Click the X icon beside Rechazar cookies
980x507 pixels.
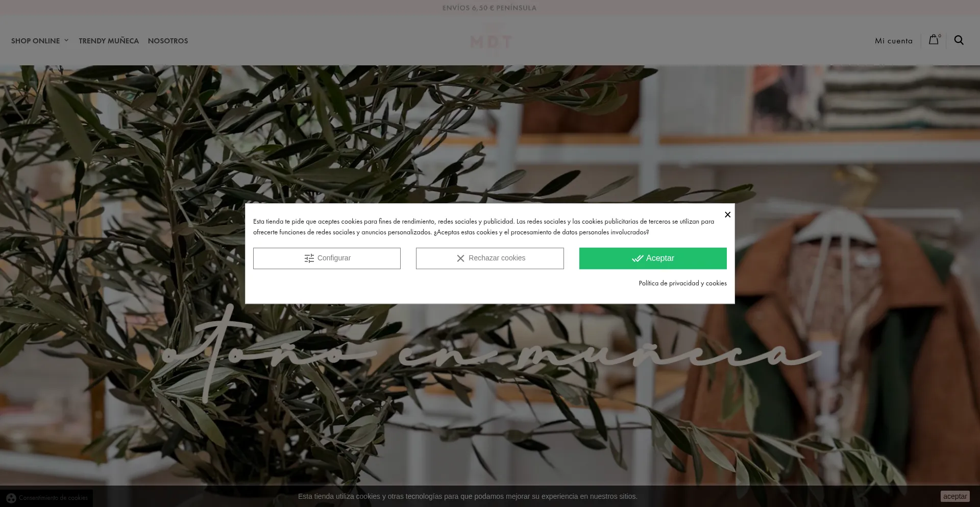coord(460,258)
